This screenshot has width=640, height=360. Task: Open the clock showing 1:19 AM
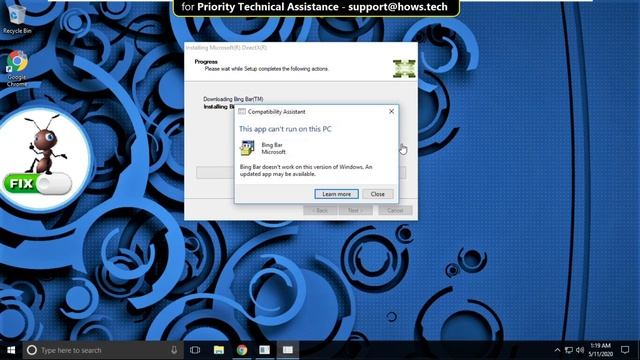tap(600, 350)
